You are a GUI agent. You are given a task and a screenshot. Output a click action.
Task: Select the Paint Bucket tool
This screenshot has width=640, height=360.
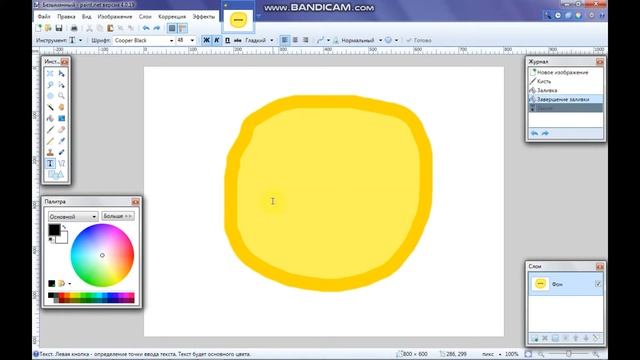50,118
